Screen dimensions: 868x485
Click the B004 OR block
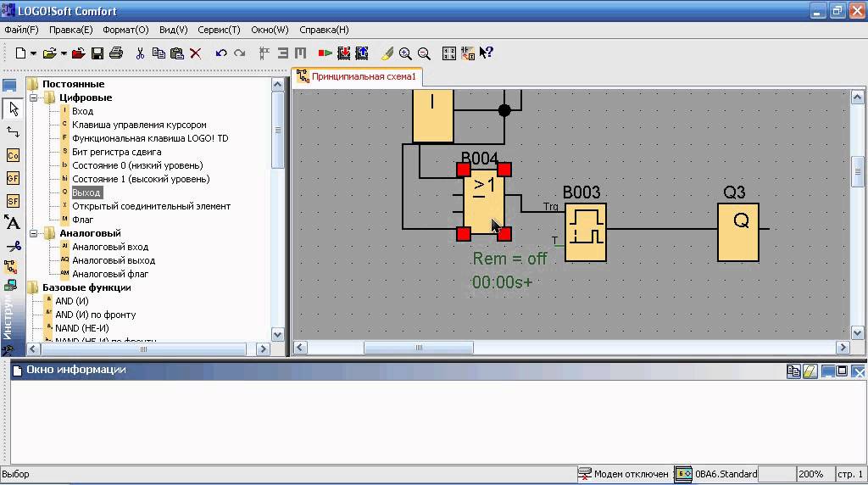click(x=484, y=202)
